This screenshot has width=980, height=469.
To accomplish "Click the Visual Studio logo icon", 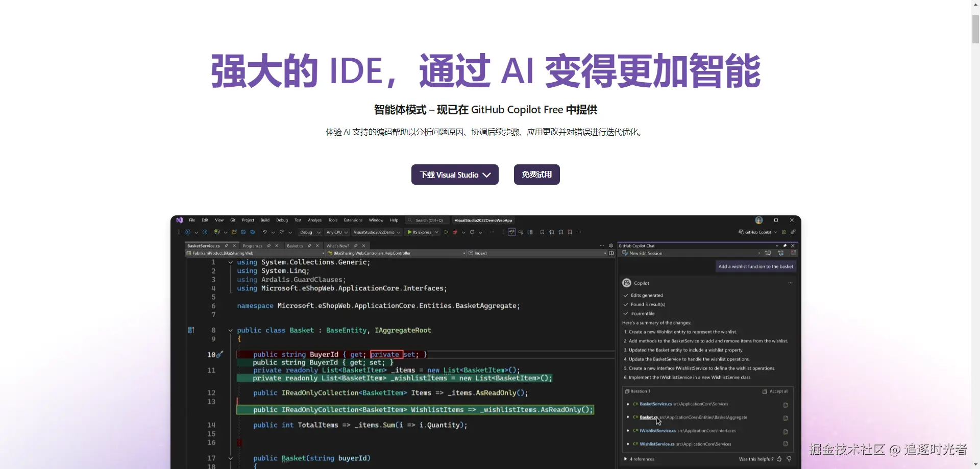I will pos(179,220).
